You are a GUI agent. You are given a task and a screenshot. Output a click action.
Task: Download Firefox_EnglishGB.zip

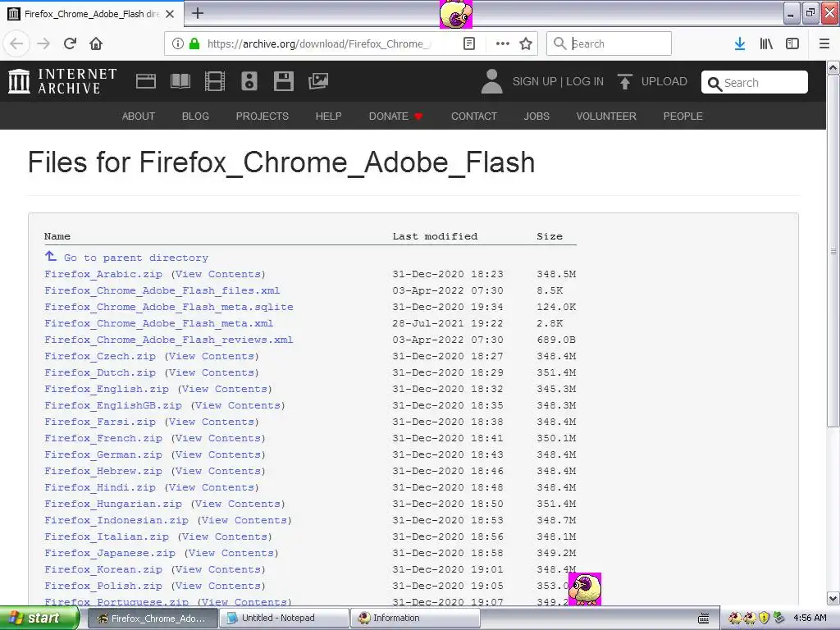tap(113, 405)
